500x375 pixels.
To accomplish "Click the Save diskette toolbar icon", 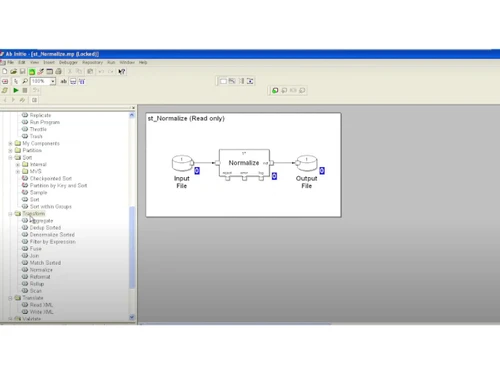I will 23,71.
